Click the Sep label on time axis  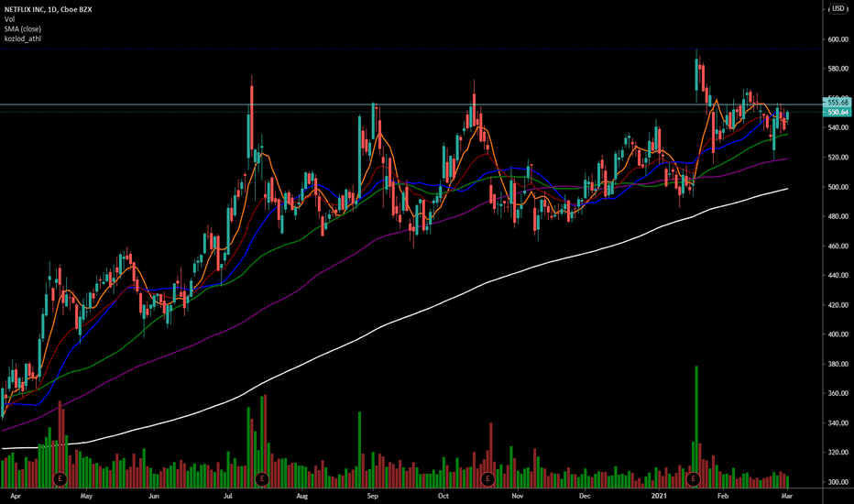click(x=373, y=497)
